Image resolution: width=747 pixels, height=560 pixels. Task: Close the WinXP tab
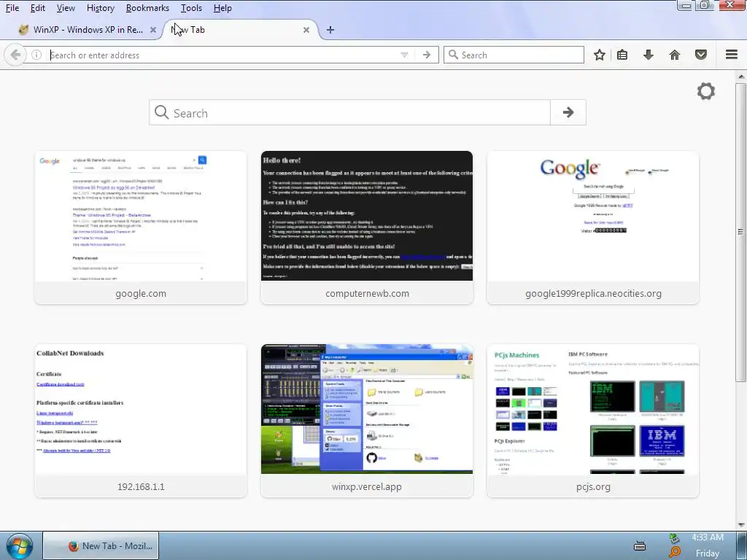coord(153,29)
